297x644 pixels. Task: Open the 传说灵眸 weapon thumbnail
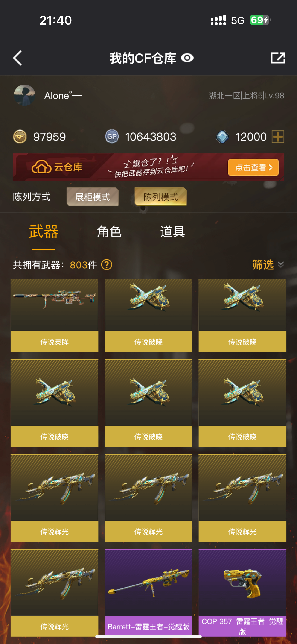55,316
